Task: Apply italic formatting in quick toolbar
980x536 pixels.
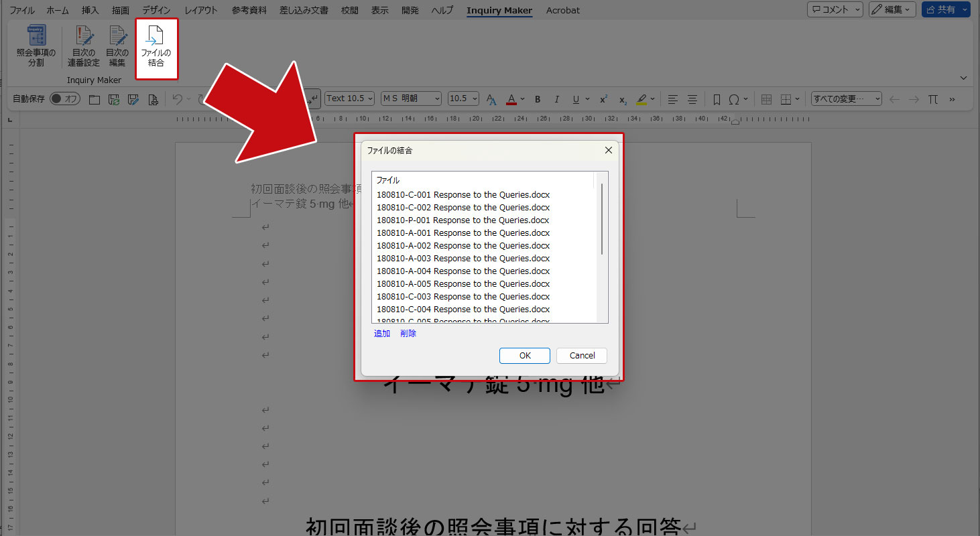Action: 556,99
